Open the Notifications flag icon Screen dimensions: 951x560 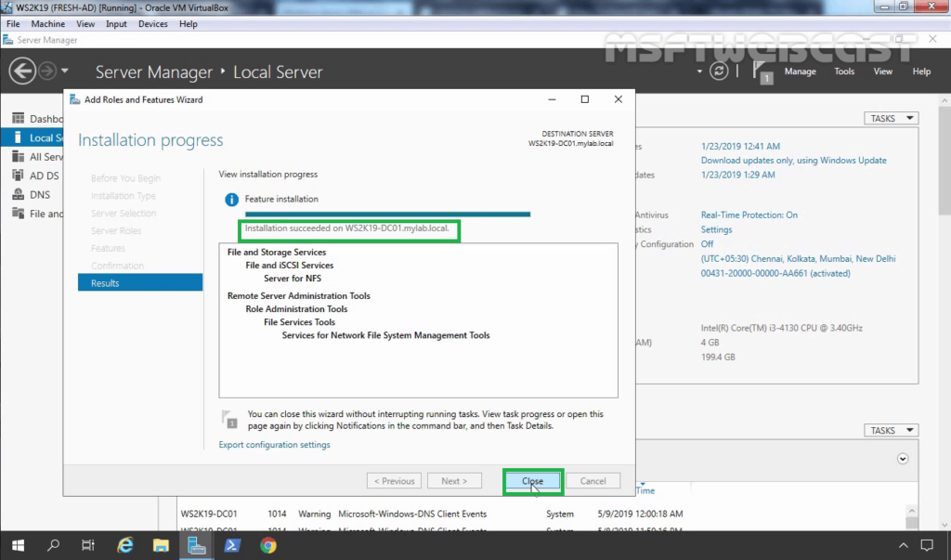point(762,72)
